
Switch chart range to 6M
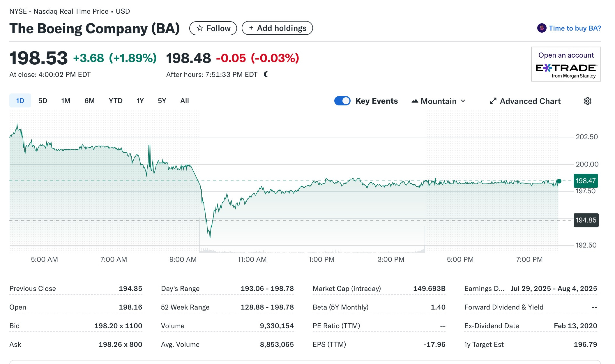click(x=89, y=101)
